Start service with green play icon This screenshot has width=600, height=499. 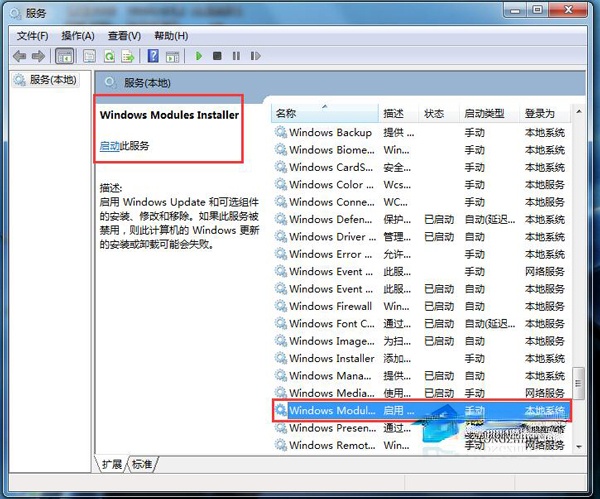coord(199,56)
